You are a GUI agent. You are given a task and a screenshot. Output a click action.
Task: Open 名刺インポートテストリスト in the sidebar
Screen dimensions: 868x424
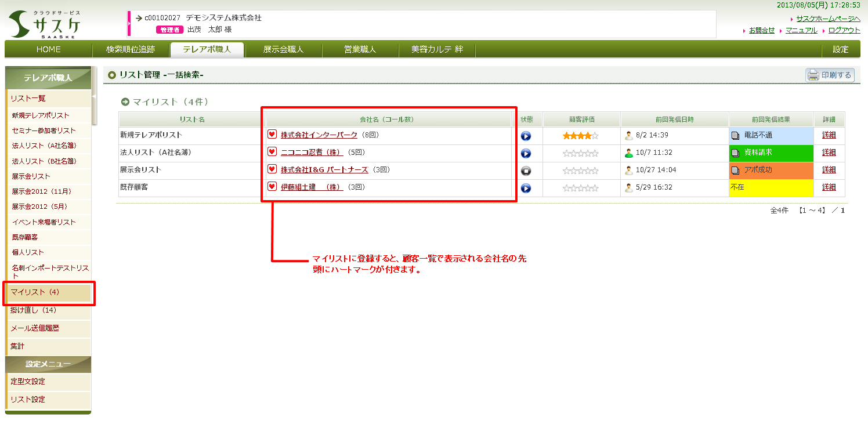[49, 271]
